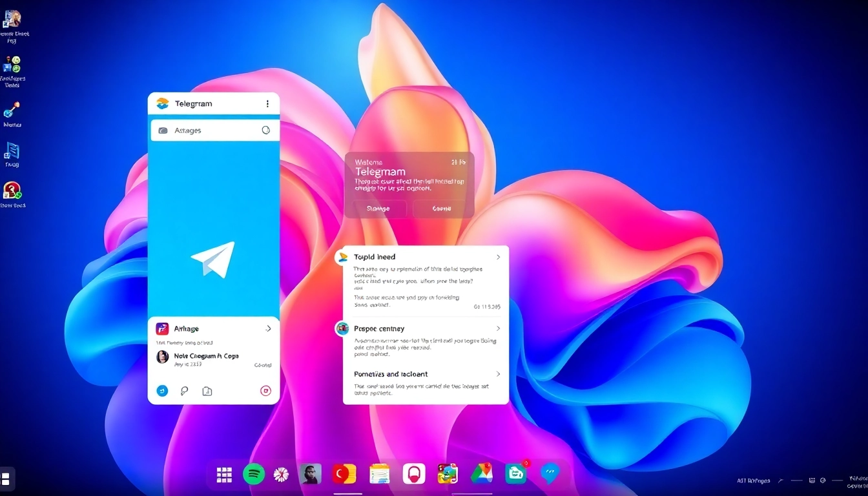Click the red circular icon in Telegram's bottom bar
The width and height of the screenshot is (868, 496).
(265, 391)
